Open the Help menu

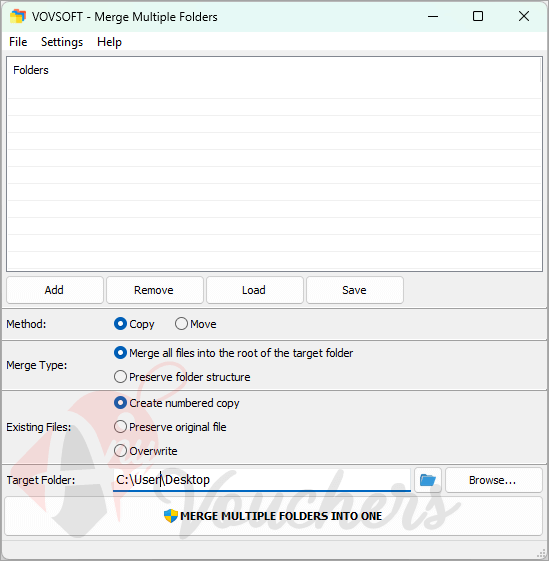pos(109,42)
